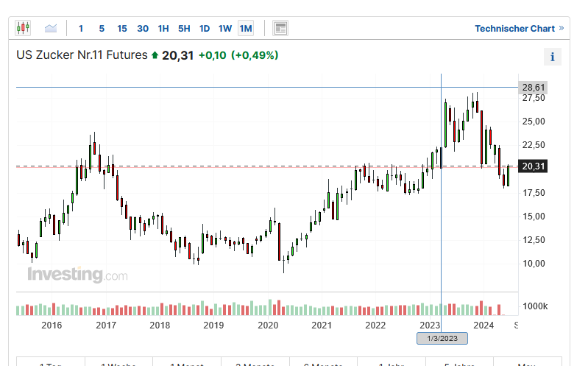Click the 20,31 current price tag
Viewport: 588px width, 366px height.
pos(533,166)
